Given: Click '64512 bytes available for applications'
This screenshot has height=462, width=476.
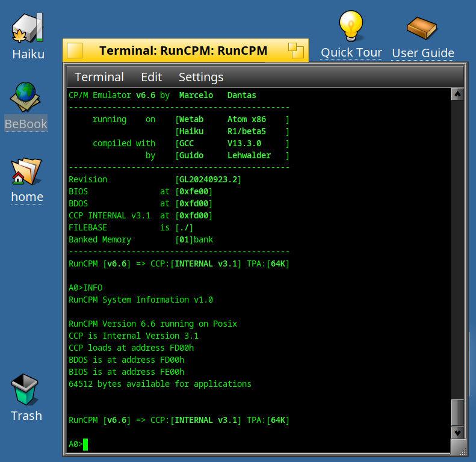Looking at the screenshot, I should click(x=160, y=384).
